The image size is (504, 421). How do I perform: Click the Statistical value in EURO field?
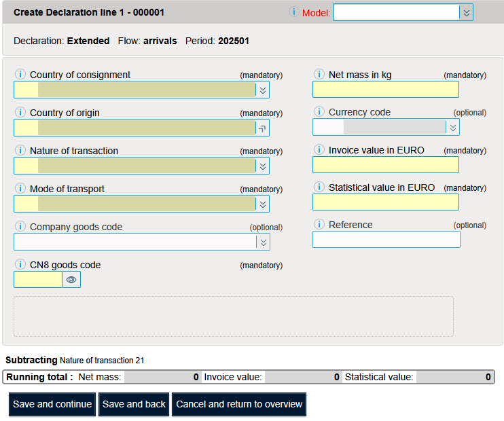tap(385, 202)
